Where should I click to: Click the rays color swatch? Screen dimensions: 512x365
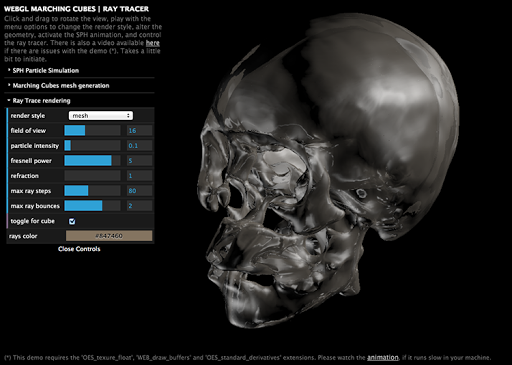tap(109, 236)
